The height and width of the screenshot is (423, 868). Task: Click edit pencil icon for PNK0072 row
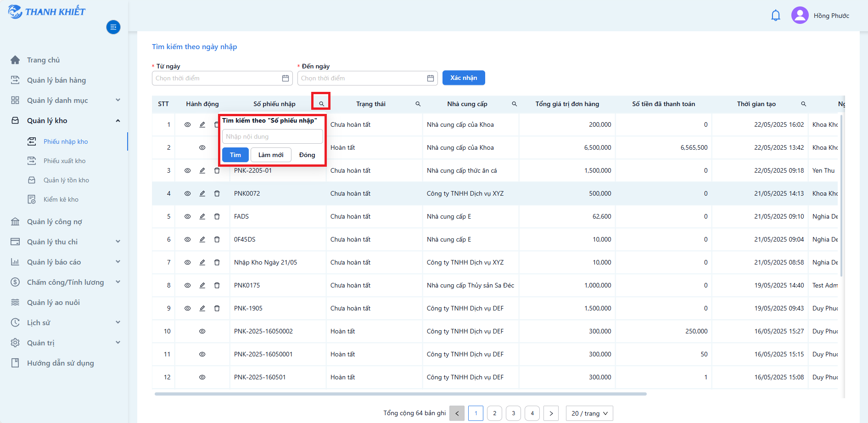click(202, 193)
